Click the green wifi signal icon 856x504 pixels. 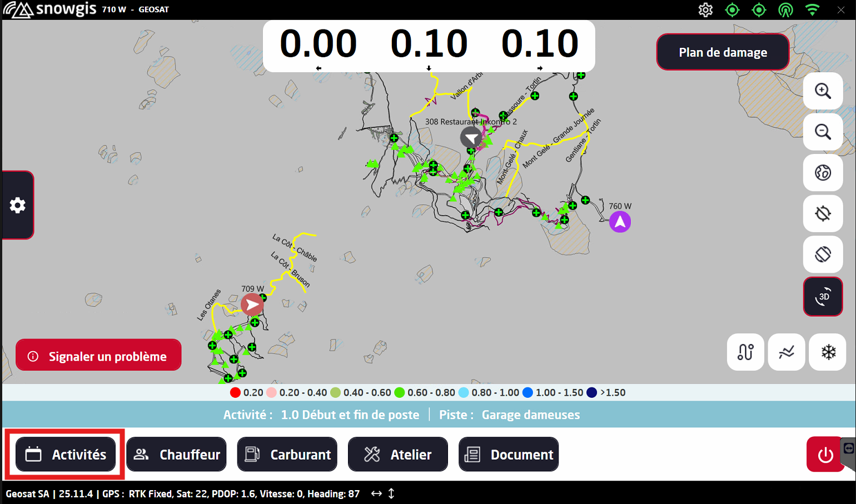[x=812, y=10]
